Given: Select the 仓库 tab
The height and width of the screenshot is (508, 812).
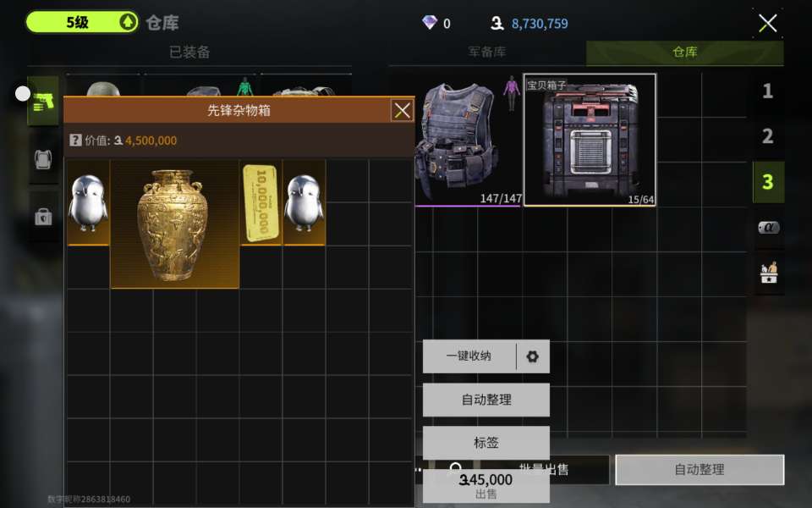Looking at the screenshot, I should coord(684,52).
